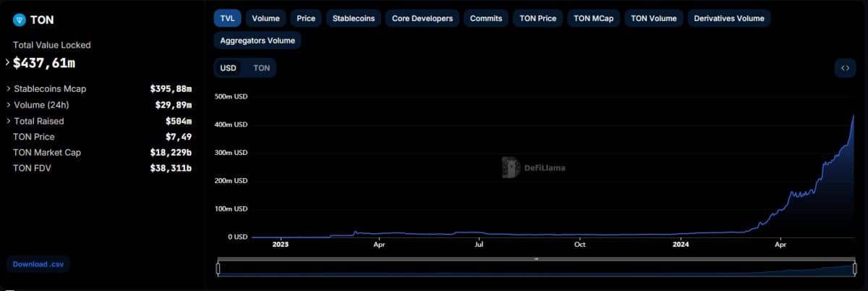Click the 2023 x-axis label

[x=280, y=245]
